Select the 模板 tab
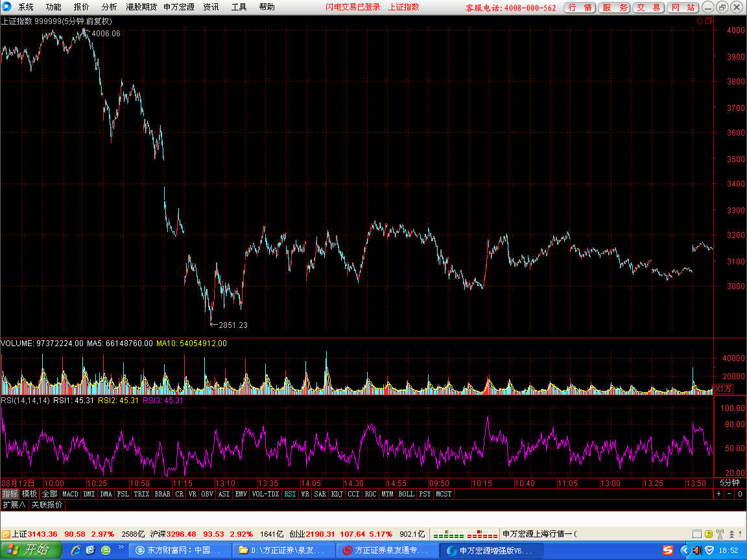747x560 pixels. pos(29,494)
